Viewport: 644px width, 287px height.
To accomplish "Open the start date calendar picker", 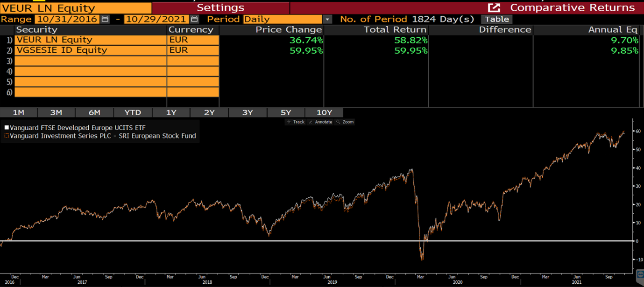I will pyautogui.click(x=105, y=19).
